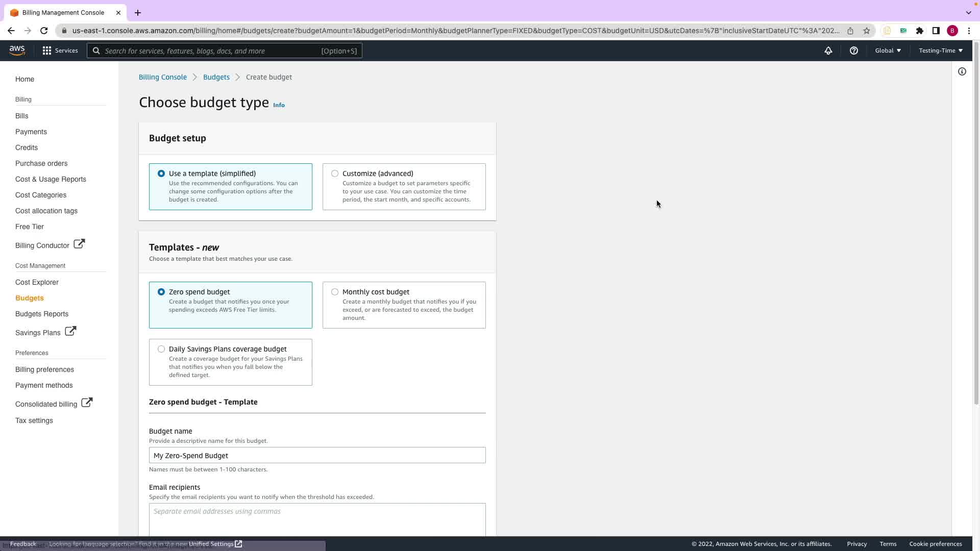Viewport: 980px width, 551px height.
Task: Choose Daily Savings Plans coverage budget
Action: coord(161,349)
